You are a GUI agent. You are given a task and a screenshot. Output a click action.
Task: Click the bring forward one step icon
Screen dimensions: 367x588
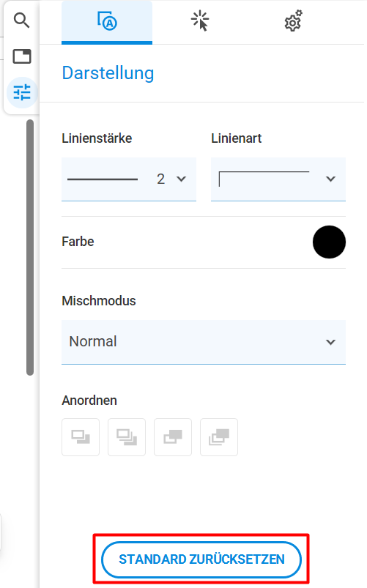tap(173, 437)
